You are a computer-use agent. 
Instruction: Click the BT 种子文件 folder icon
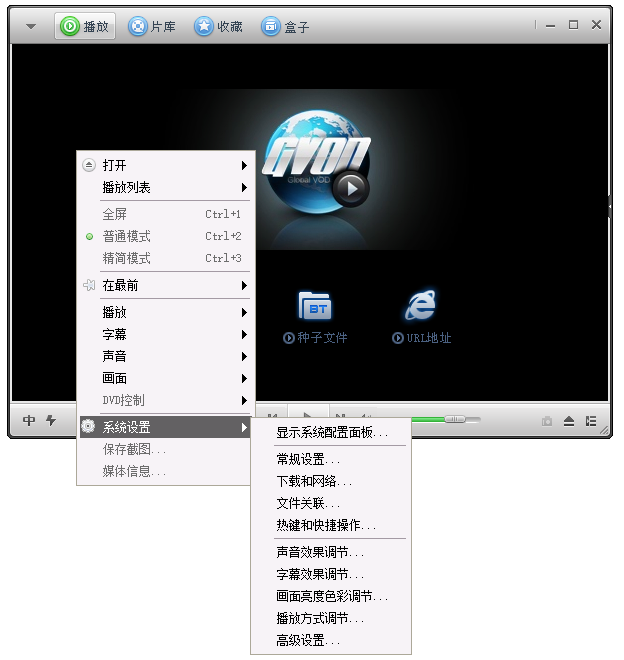[x=315, y=305]
